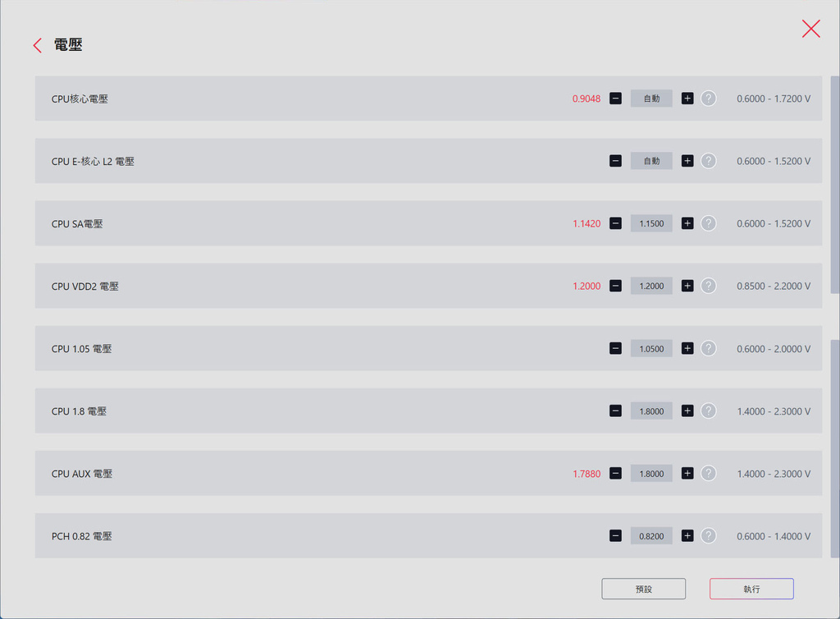Viewport: 840px width, 619px height.
Task: Increase CPU核心電壓 with the plus button
Action: tap(687, 99)
